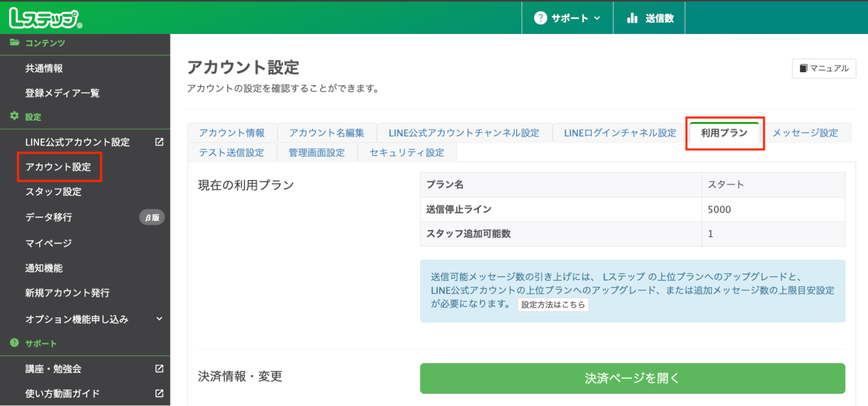Click 決済ページを開く button
Image resolution: width=868 pixels, height=406 pixels.
coord(632,378)
